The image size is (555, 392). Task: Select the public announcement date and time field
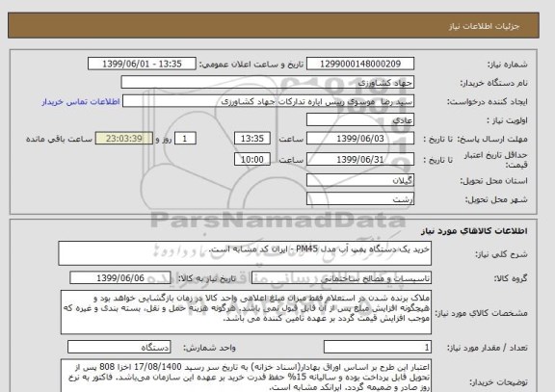click(142, 64)
